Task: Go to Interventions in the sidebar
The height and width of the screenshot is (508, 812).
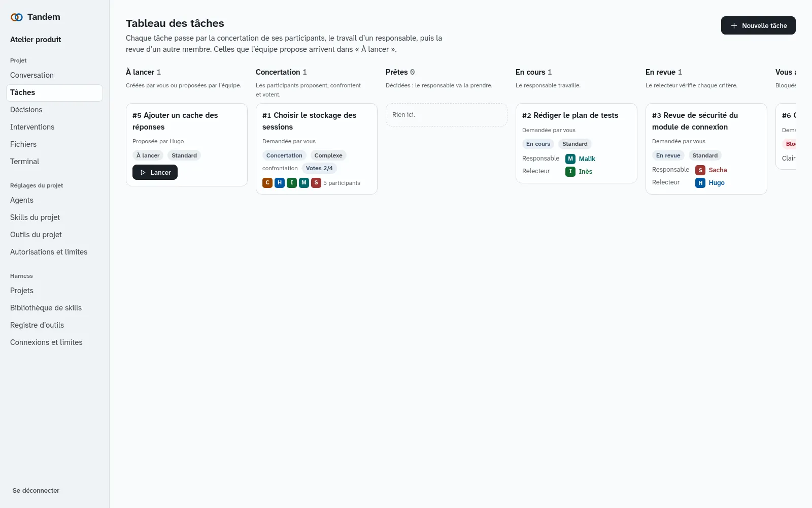Action: click(54, 127)
